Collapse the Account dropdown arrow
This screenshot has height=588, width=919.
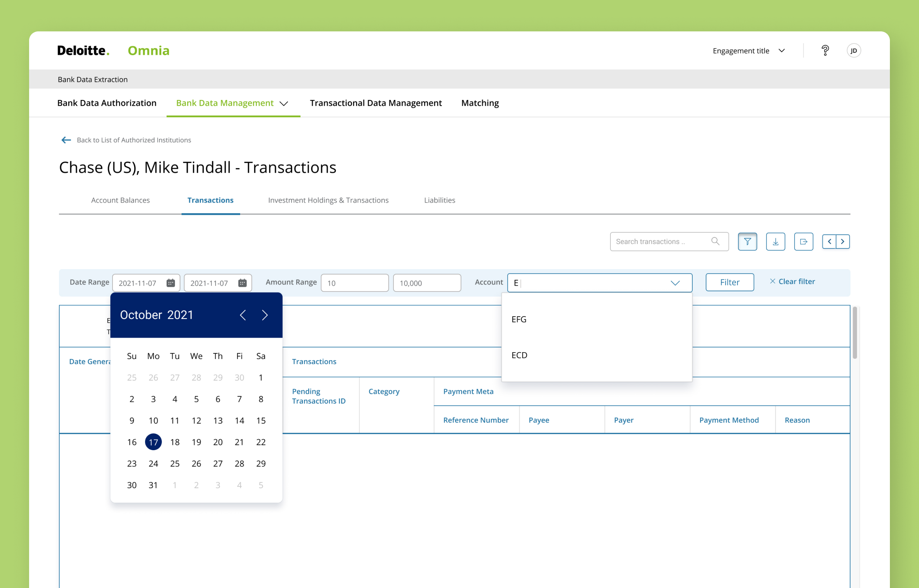(x=675, y=283)
